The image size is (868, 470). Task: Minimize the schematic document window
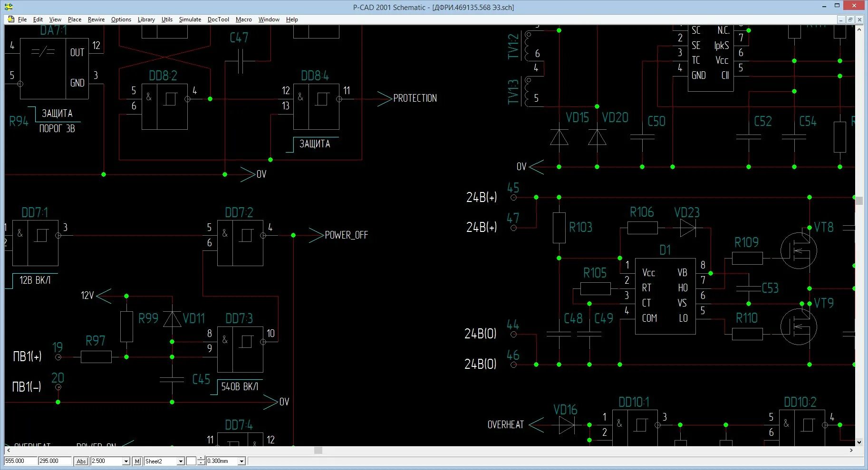(841, 19)
